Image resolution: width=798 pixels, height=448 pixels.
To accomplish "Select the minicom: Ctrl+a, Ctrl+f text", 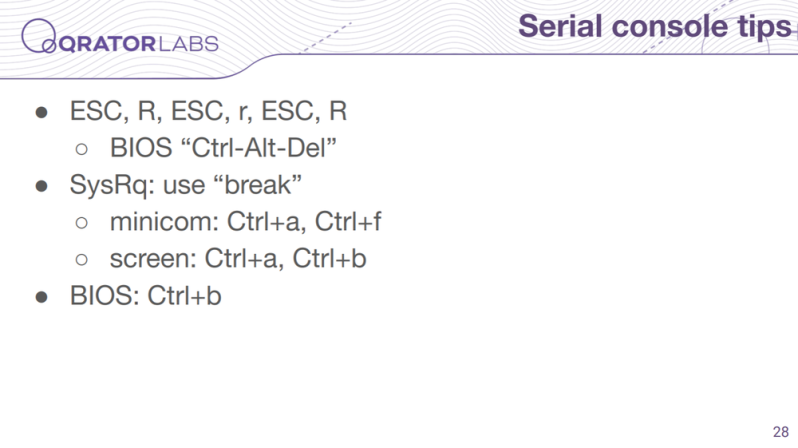I will 245,222.
